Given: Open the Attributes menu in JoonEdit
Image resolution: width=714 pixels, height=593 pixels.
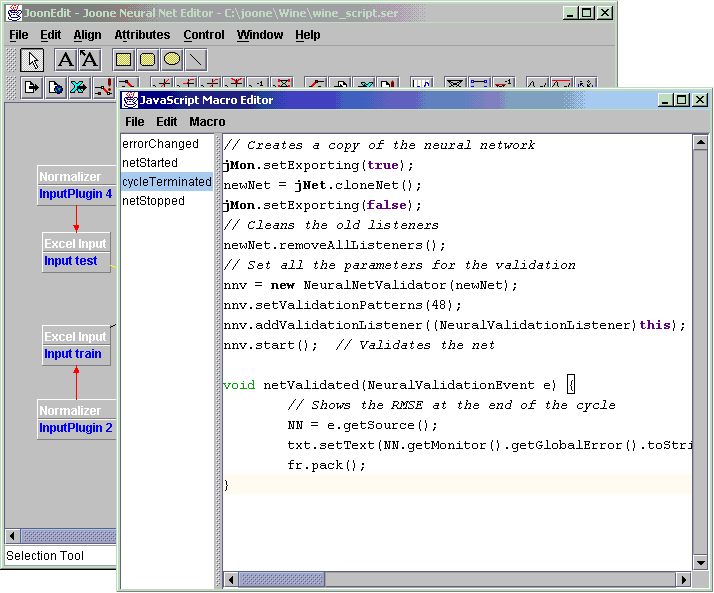Looking at the screenshot, I should (142, 35).
